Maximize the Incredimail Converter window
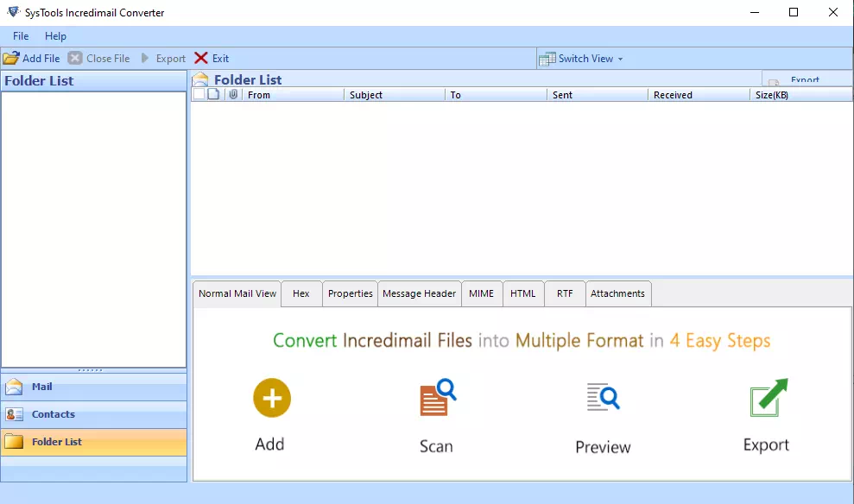 tap(794, 13)
